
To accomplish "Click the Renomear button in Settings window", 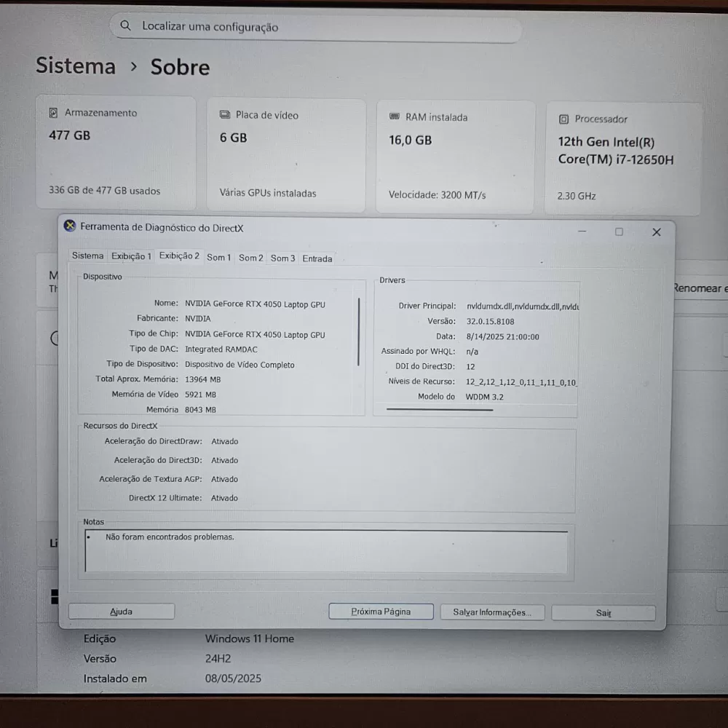I will (700, 288).
